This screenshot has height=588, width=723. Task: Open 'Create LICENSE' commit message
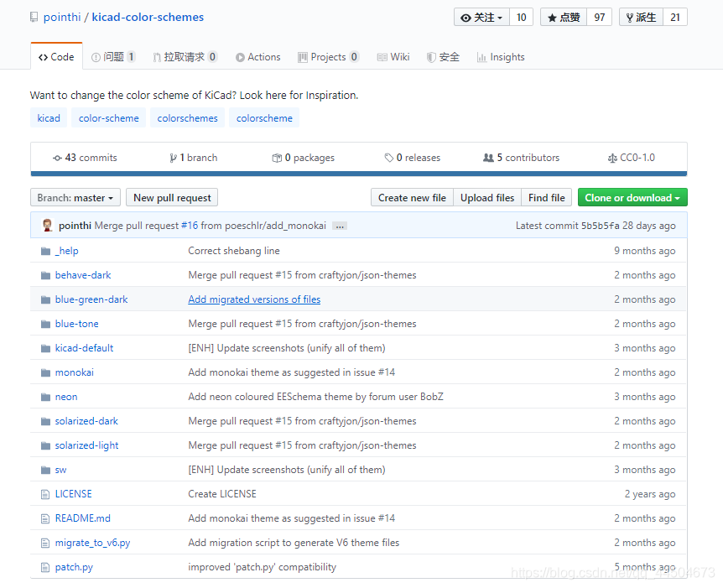pyautogui.click(x=222, y=494)
